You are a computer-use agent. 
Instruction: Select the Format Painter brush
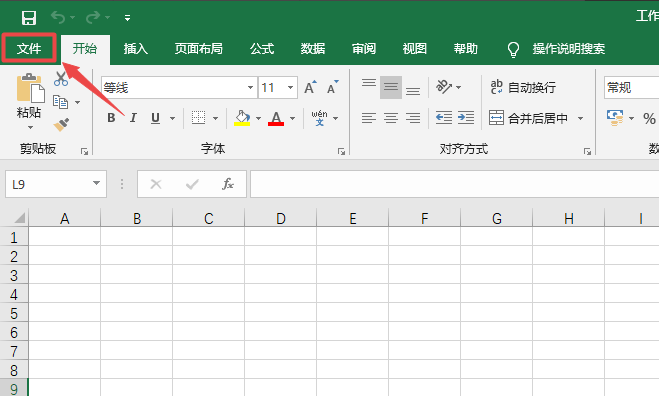[x=61, y=124]
